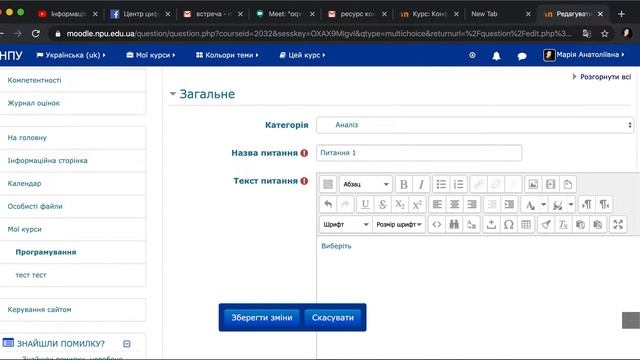The width and height of the screenshot is (640, 360).
Task: Open the paragraph format dropdown (Абзац)
Action: (x=366, y=184)
